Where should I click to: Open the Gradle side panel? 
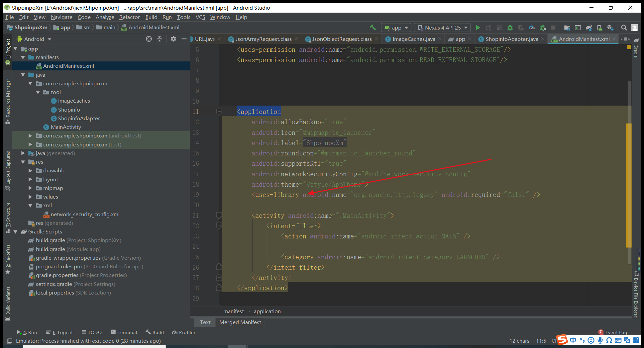pos(636,48)
